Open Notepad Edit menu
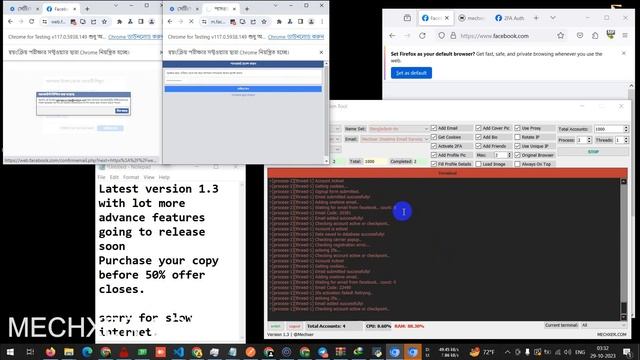The height and width of the screenshot is (360, 640). [114, 177]
